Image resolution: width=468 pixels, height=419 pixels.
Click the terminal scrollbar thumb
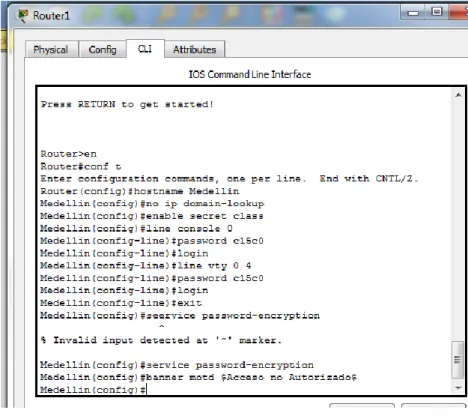click(x=457, y=359)
